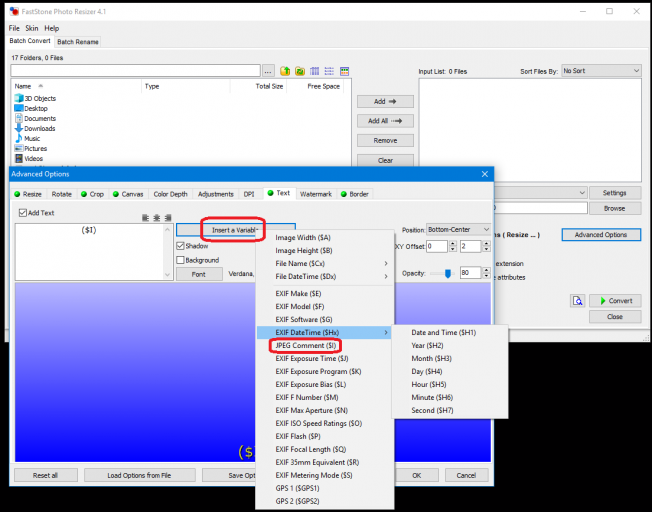Select the Videos folder

pos(29,158)
